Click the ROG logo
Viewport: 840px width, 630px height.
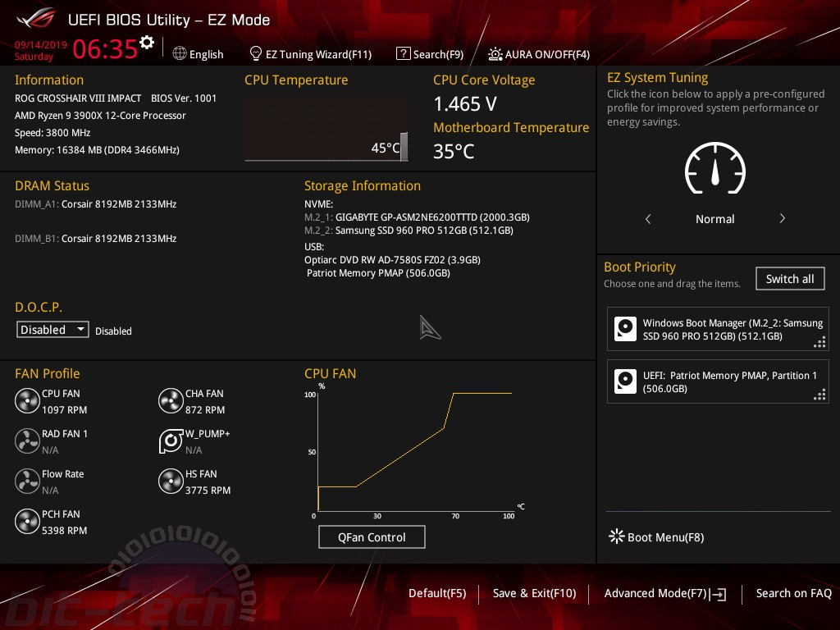[36, 19]
